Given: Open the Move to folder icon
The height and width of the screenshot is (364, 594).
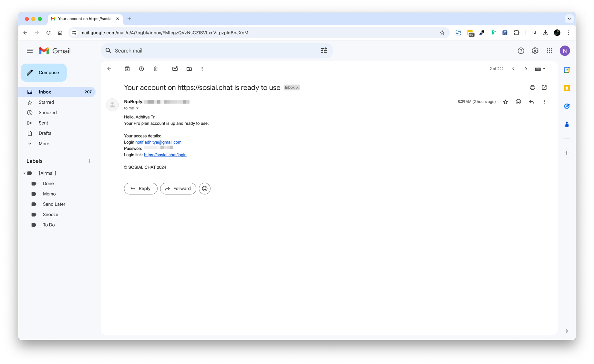Looking at the screenshot, I should 189,69.
